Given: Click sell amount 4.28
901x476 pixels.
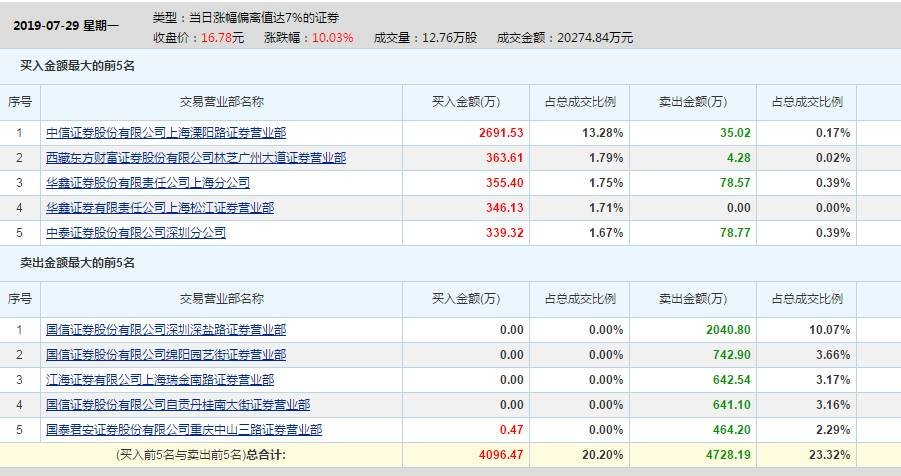Looking at the screenshot, I should (x=738, y=158).
